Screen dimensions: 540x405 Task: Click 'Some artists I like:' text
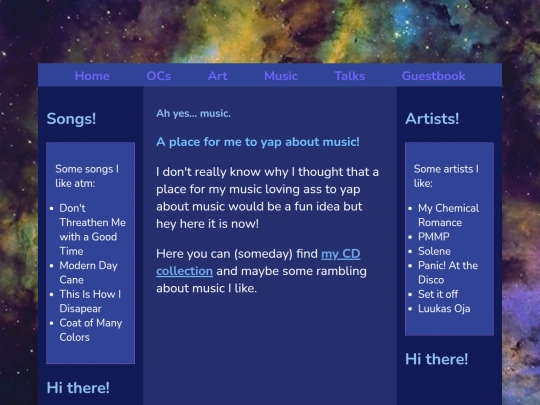pyautogui.click(x=446, y=176)
